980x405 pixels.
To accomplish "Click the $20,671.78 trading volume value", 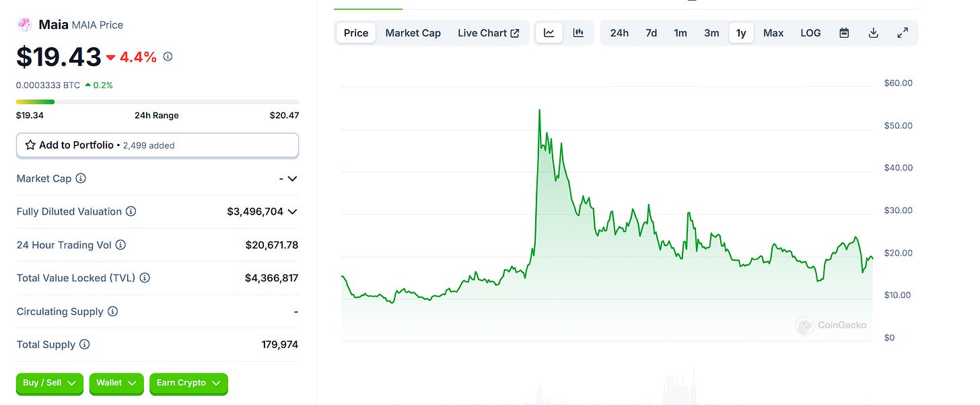I will pyautogui.click(x=272, y=245).
